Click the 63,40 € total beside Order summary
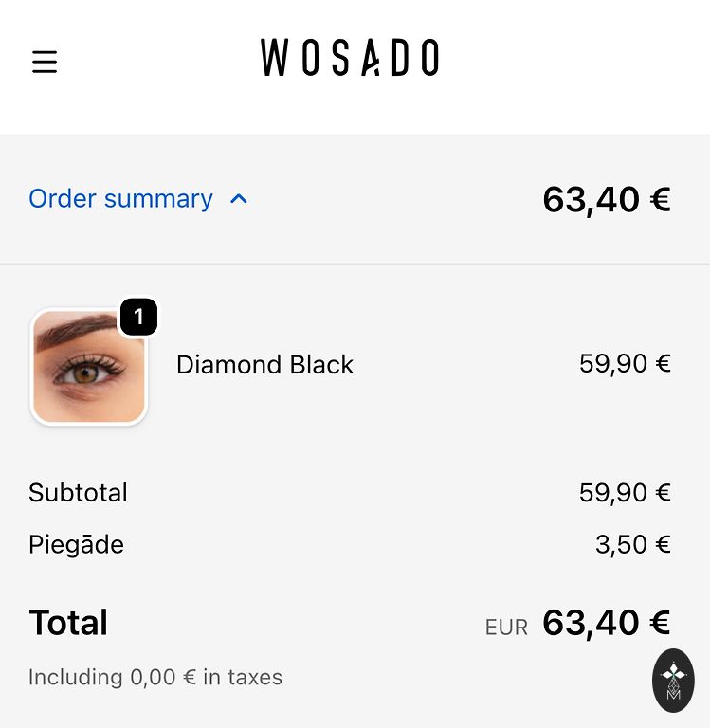 (606, 200)
